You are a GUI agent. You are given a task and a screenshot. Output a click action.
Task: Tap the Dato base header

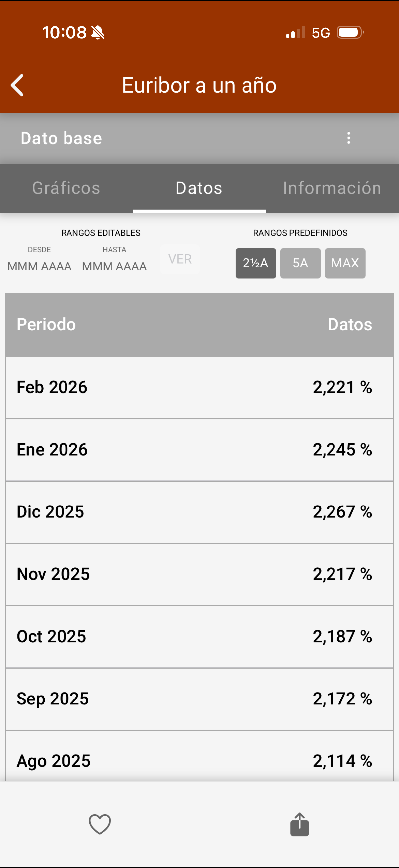61,138
